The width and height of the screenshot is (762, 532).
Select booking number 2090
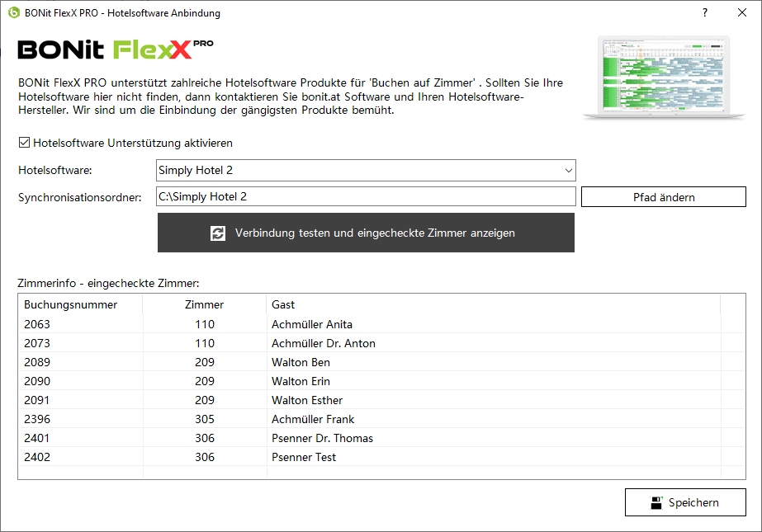37,381
